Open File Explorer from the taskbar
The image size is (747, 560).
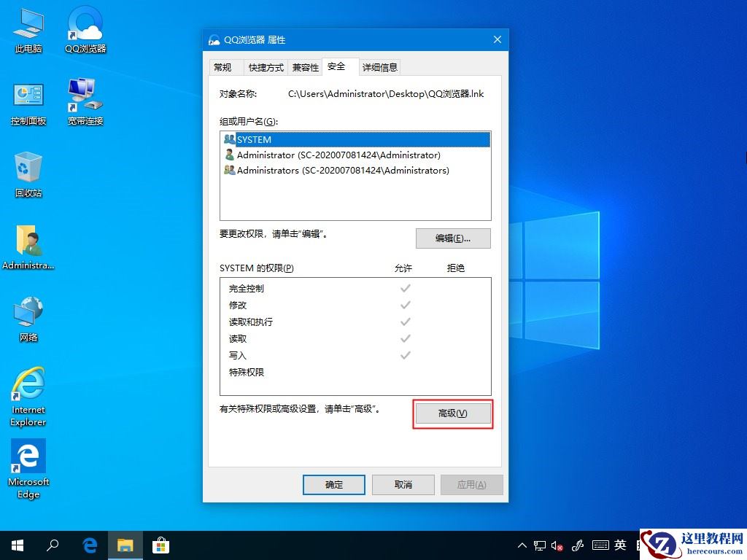pyautogui.click(x=125, y=545)
